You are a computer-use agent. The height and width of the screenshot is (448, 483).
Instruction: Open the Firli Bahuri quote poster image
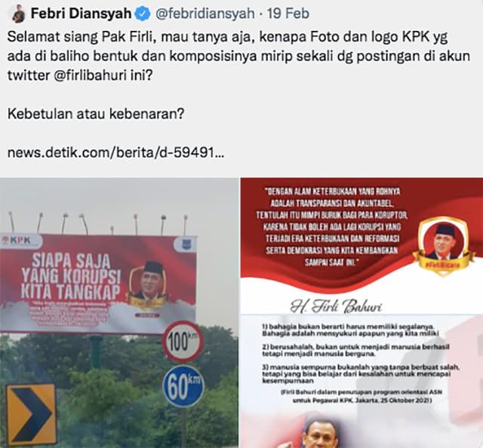pos(361,312)
